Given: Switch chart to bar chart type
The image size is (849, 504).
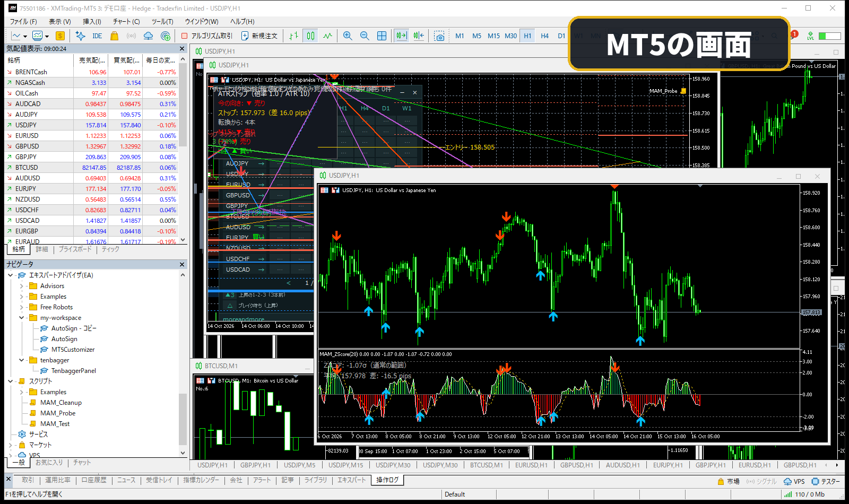Looking at the screenshot, I should [x=293, y=36].
